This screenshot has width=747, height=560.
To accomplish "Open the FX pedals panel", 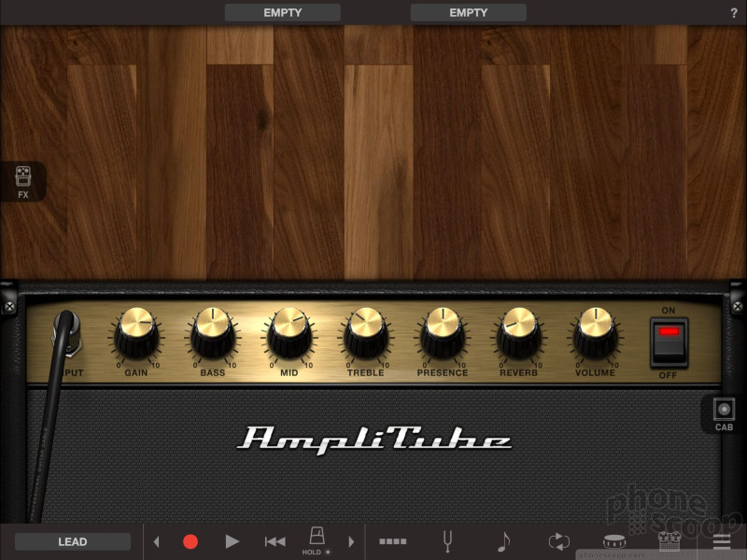I will [x=22, y=181].
